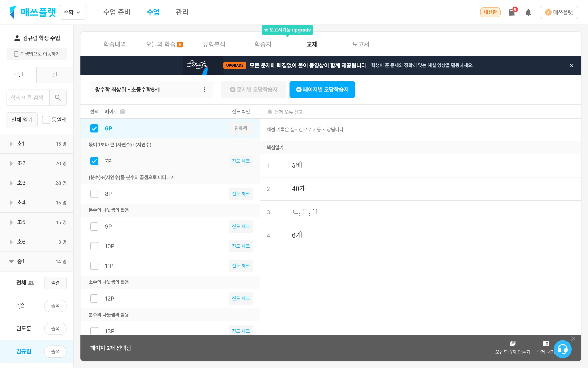Click the 보고서기능 upgrade tooltip badge
Viewport: 588px width, 368px height.
pos(287,30)
